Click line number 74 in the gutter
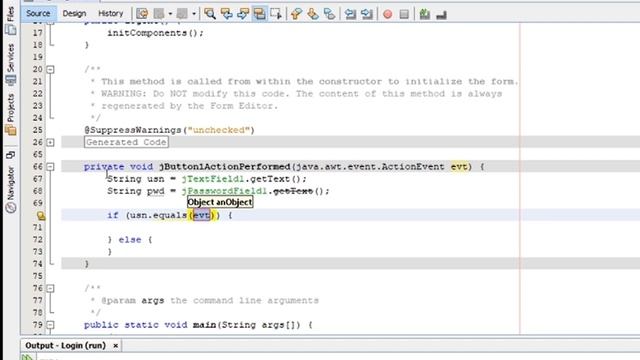The height and width of the screenshot is (360, 640). [x=38, y=264]
